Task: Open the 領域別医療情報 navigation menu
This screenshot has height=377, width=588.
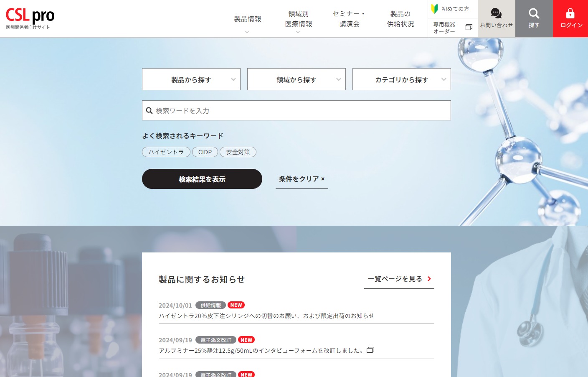Action: [x=298, y=19]
